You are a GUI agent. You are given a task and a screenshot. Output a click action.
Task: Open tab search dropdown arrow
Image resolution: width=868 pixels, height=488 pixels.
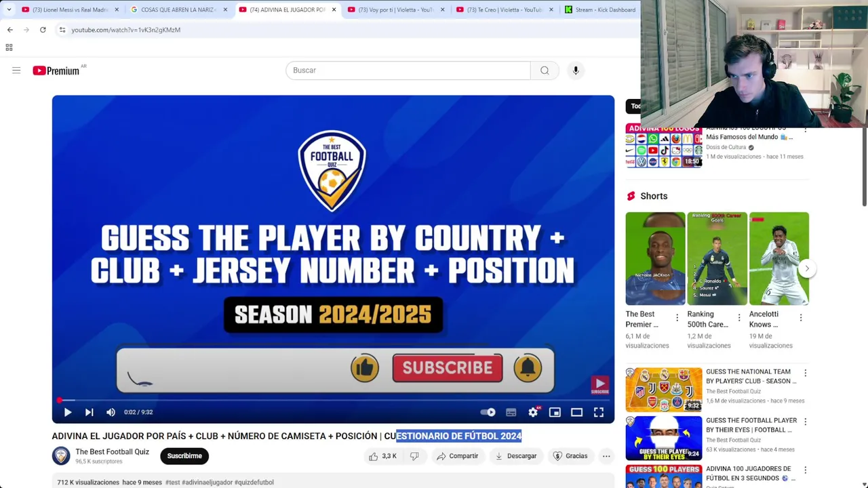(x=9, y=9)
